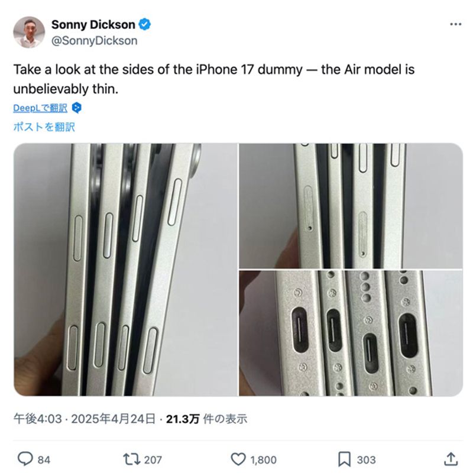Click the ポストを翻訳 link

[x=44, y=127]
